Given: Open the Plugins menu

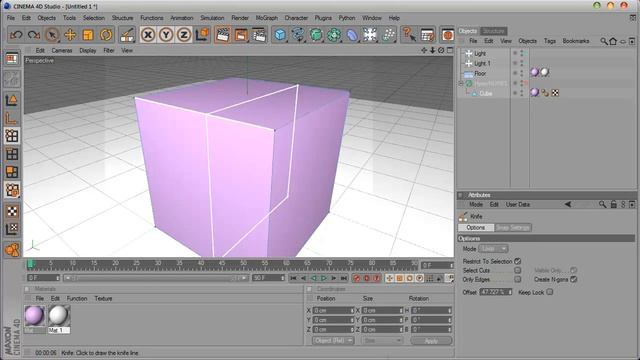Looking at the screenshot, I should coord(323,18).
